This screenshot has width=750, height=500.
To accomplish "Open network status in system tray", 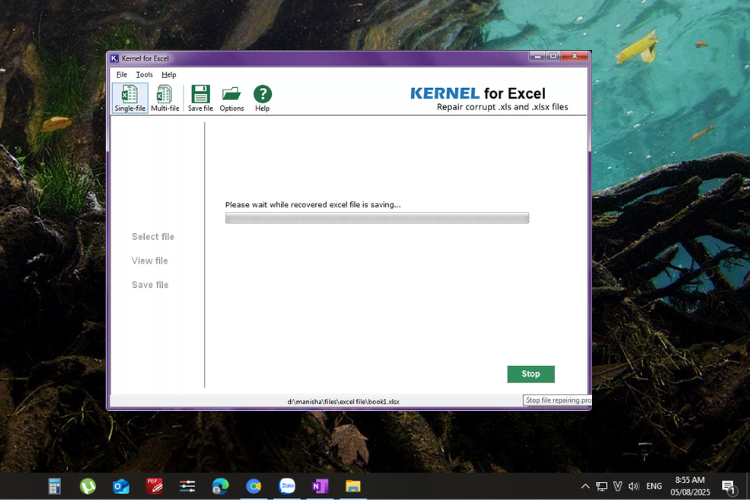I will point(602,487).
